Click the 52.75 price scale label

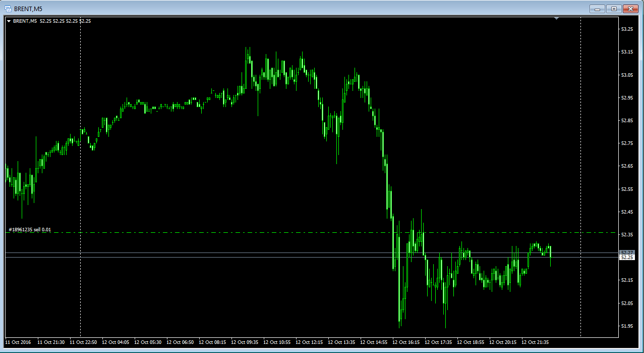(627, 143)
